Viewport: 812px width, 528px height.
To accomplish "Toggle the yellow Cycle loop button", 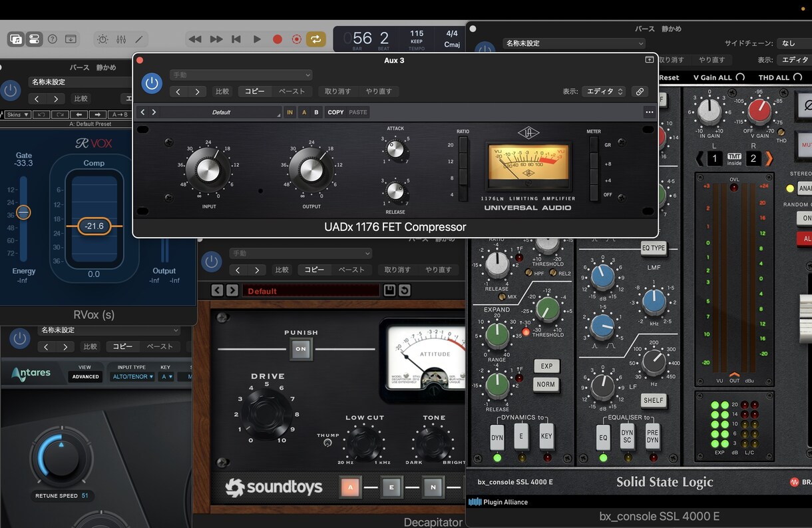I will (315, 39).
